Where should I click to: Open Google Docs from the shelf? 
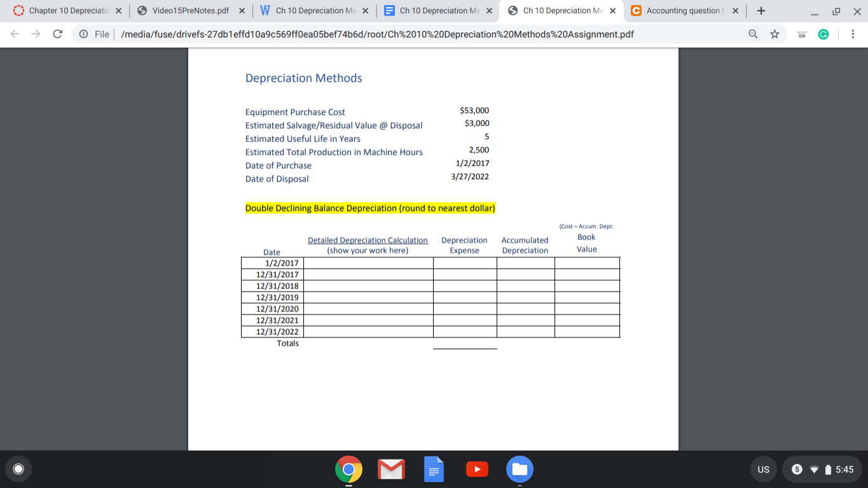(434, 470)
